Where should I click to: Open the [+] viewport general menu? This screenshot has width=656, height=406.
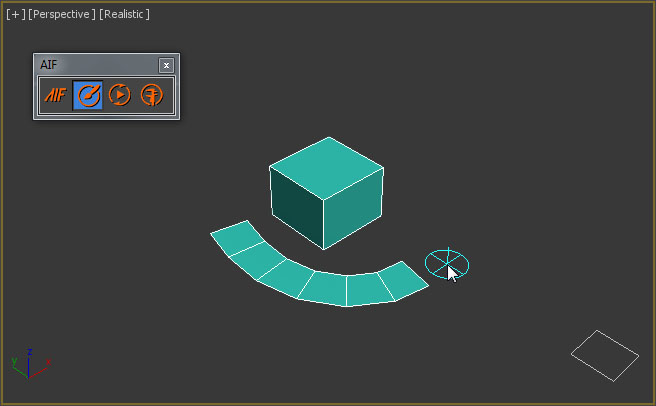pos(15,14)
